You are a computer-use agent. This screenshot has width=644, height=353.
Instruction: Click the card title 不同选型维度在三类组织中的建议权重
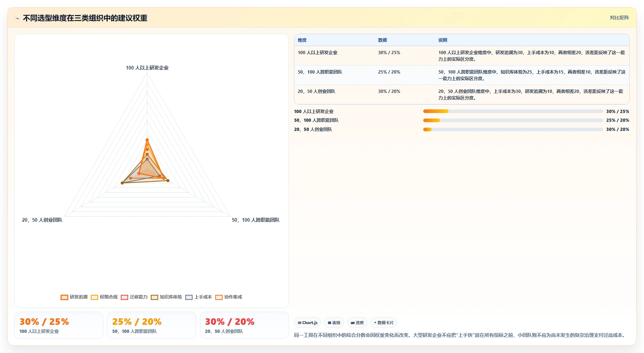pos(85,18)
